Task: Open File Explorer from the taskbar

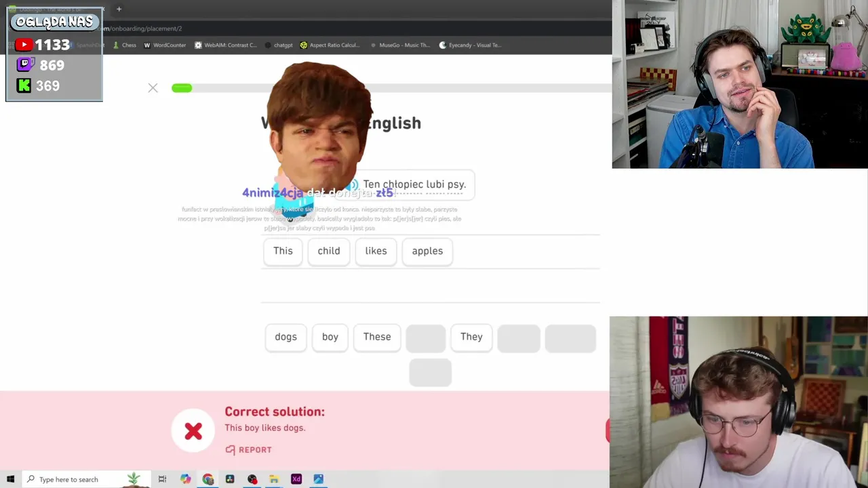Action: [x=274, y=479]
